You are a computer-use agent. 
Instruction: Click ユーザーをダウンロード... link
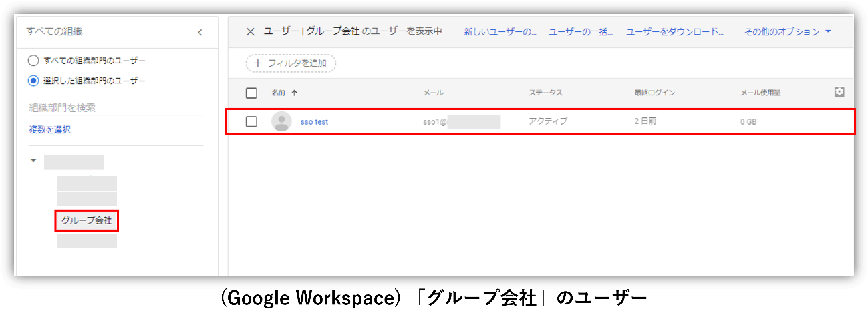tap(675, 32)
